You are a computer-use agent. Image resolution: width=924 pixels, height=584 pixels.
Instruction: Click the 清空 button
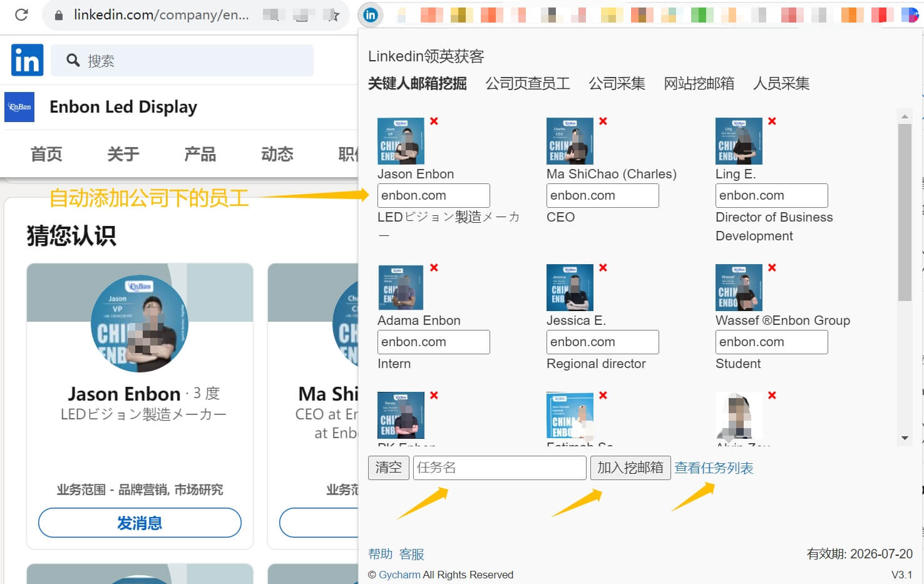point(389,468)
